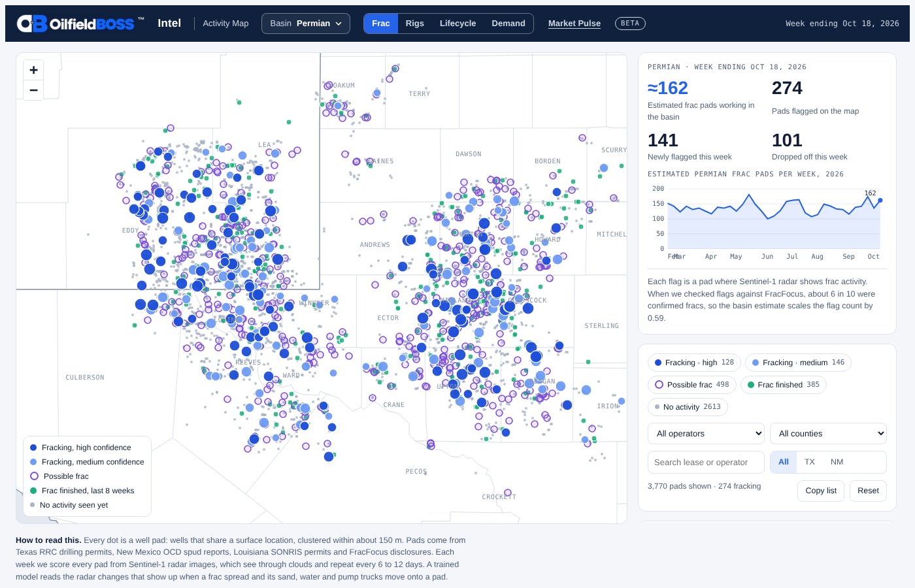Select the NM state filter
The height and width of the screenshot is (588, 915).
tap(837, 462)
